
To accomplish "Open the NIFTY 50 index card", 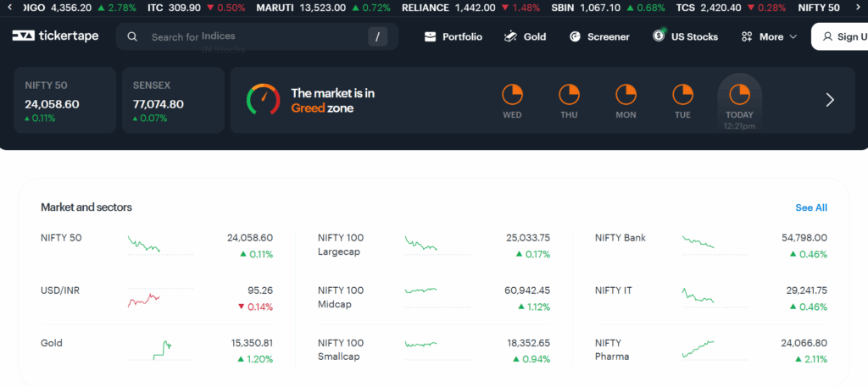I will tap(64, 100).
